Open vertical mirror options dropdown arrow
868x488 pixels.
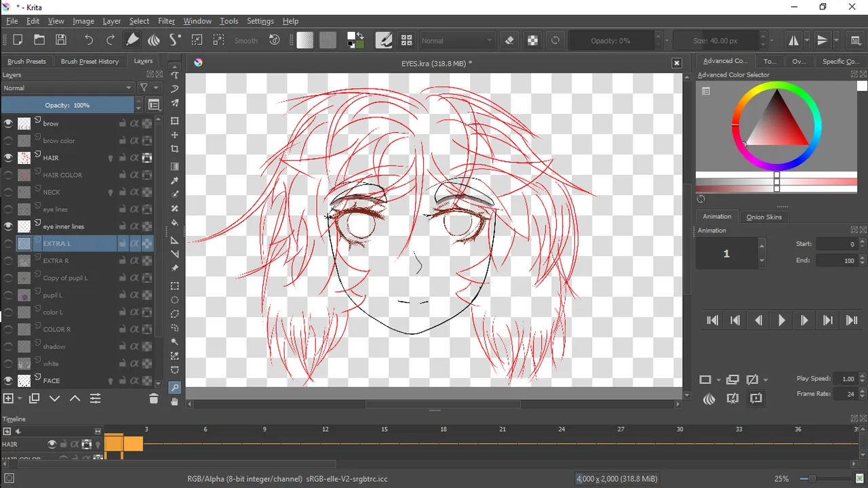835,41
